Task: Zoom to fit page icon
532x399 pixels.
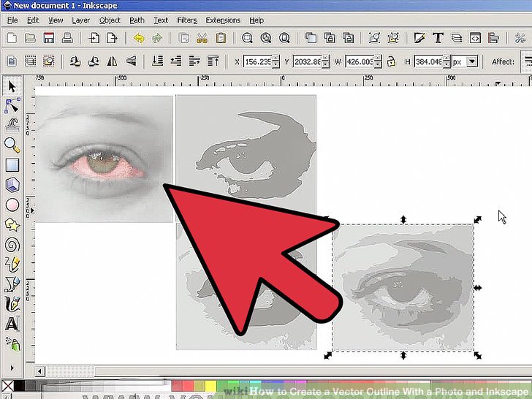Action: [284, 38]
